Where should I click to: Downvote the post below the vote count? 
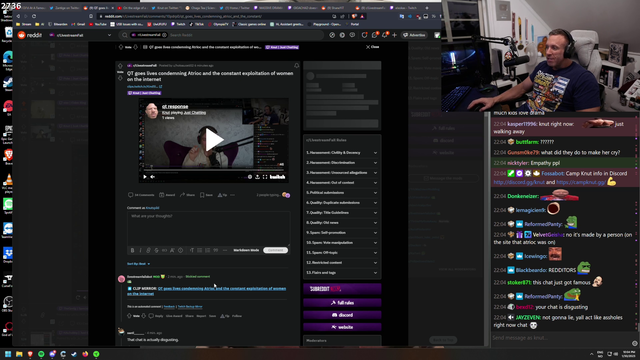point(120,78)
